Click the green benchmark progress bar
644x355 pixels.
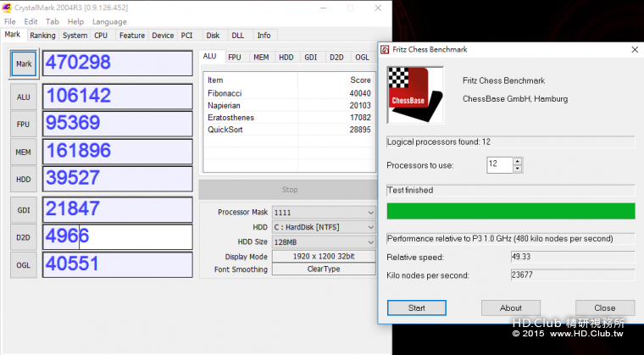coord(511,211)
